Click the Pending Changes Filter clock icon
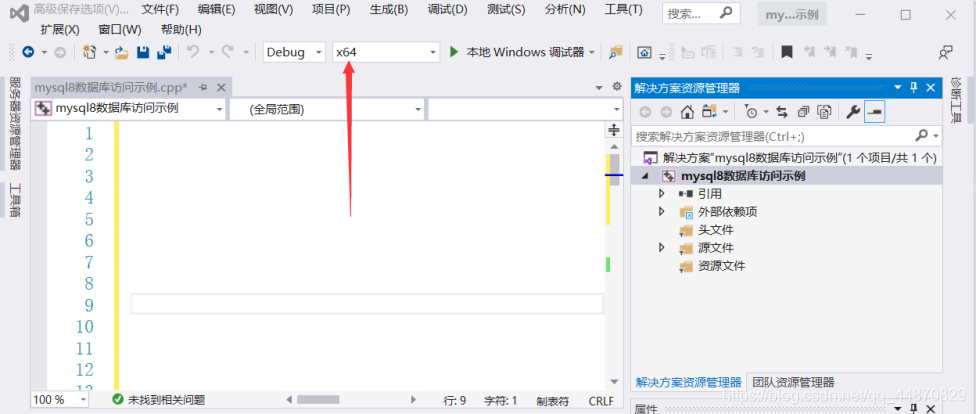Image resolution: width=976 pixels, height=414 pixels. [x=751, y=112]
